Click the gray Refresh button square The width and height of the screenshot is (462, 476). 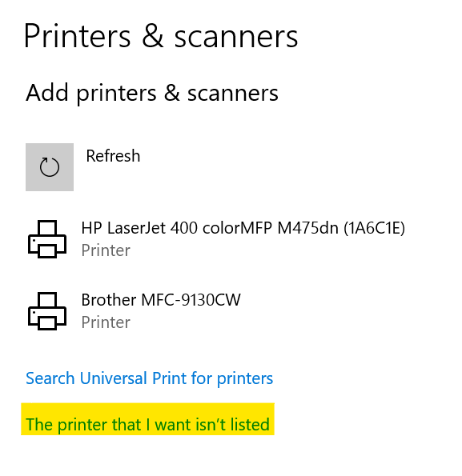coord(50,167)
